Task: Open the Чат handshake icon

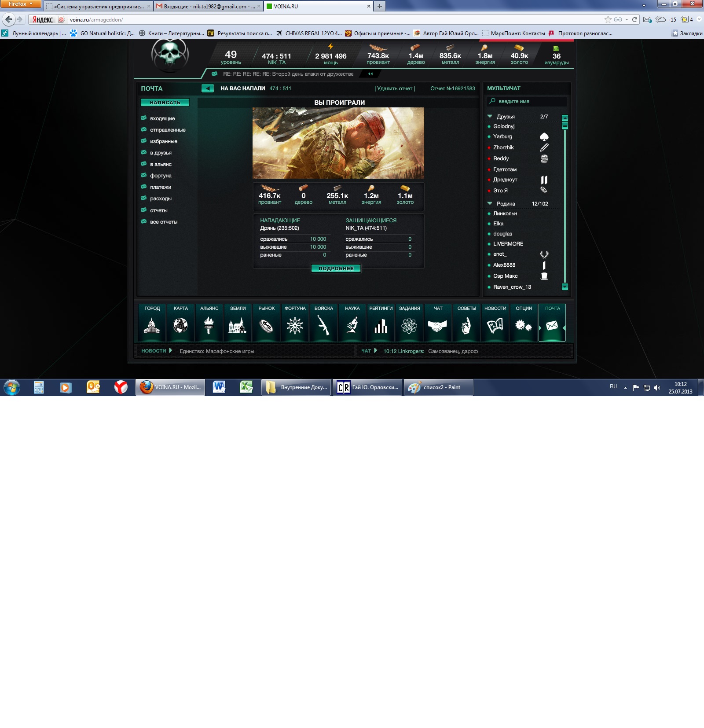Action: (x=438, y=326)
